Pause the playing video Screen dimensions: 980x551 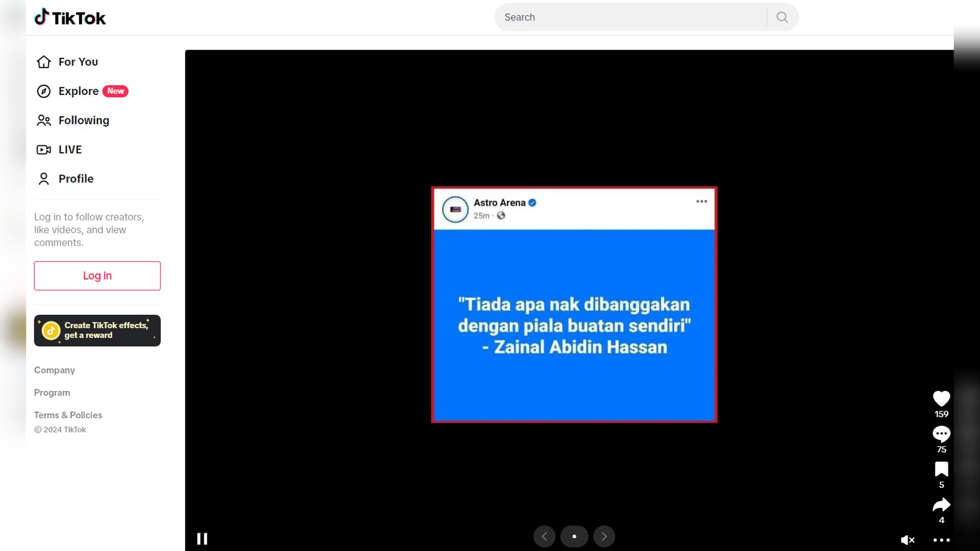point(202,538)
